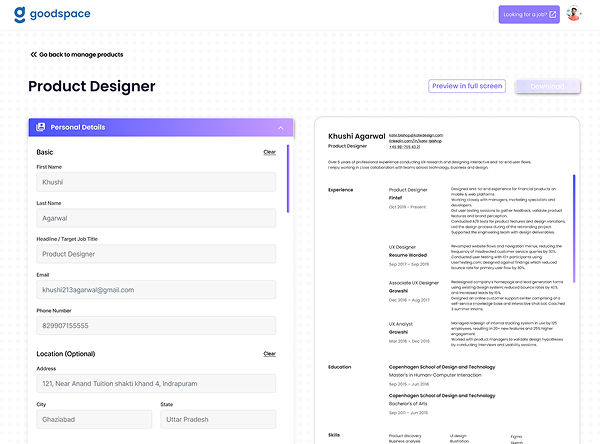Open the user profile avatar

click(x=574, y=14)
